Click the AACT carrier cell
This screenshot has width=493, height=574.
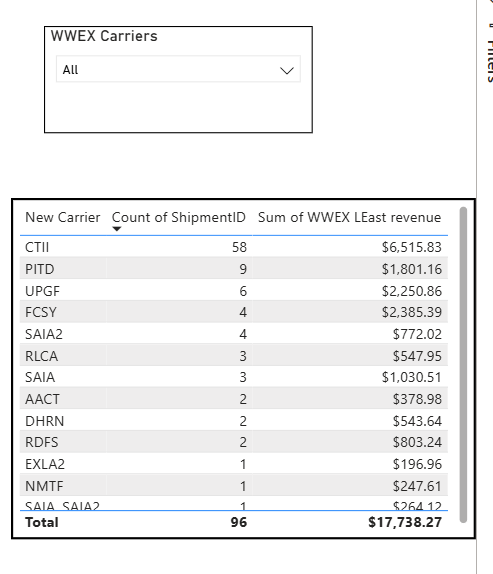(42, 399)
